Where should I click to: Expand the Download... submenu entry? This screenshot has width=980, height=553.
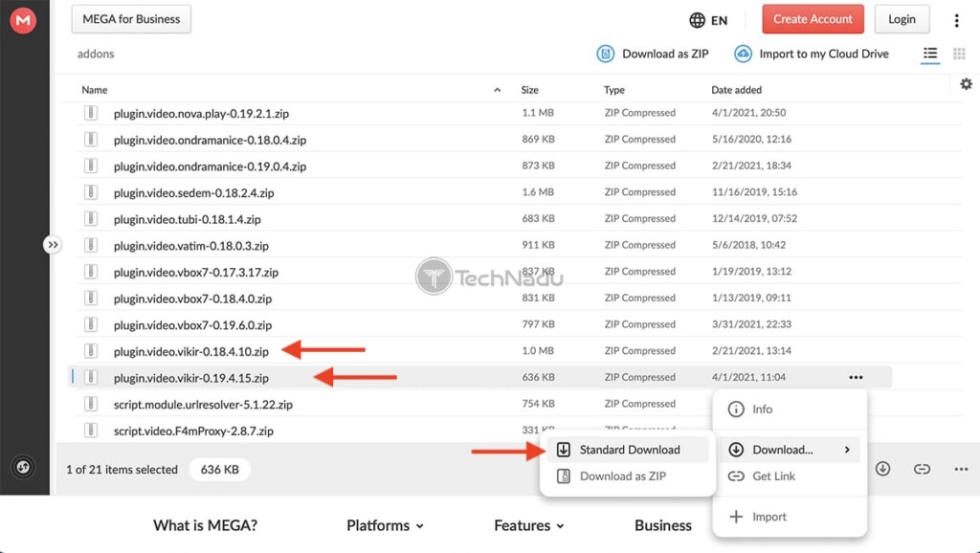point(790,450)
